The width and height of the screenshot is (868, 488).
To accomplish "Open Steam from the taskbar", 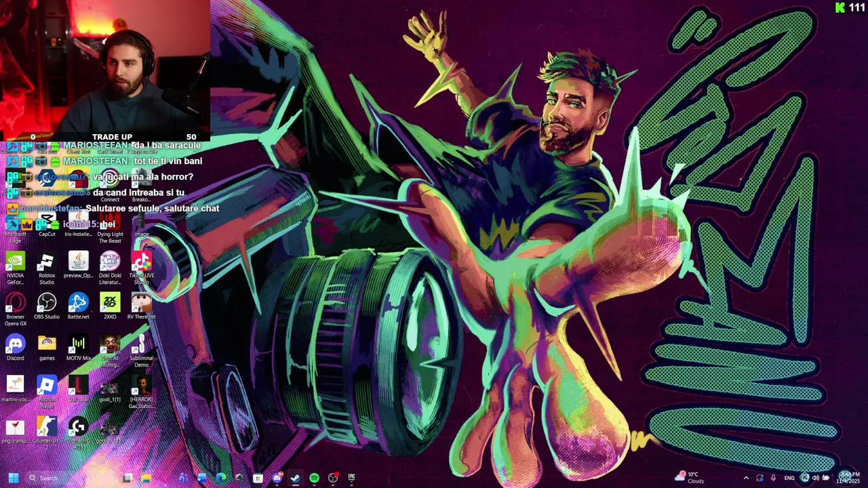I will coord(295,478).
